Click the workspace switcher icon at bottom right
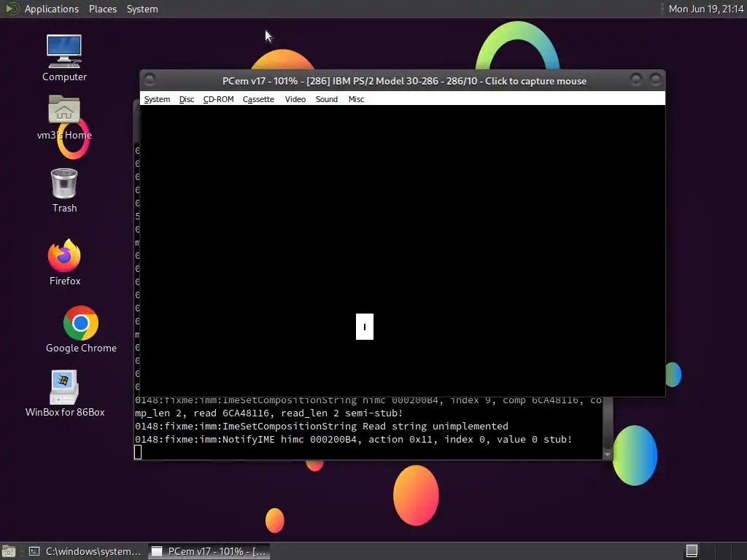This screenshot has width=747, height=560. (x=692, y=551)
